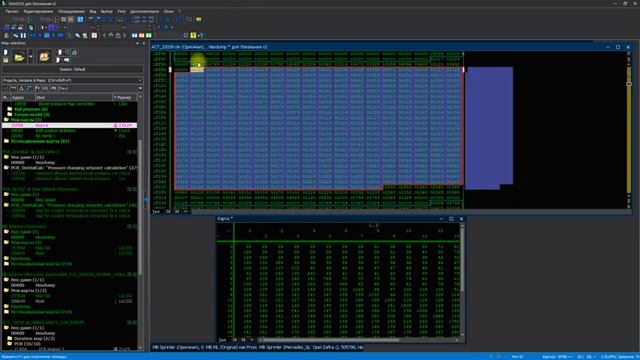
Task: Click the red window icon in the third toolbar row
Action: coord(141,36)
